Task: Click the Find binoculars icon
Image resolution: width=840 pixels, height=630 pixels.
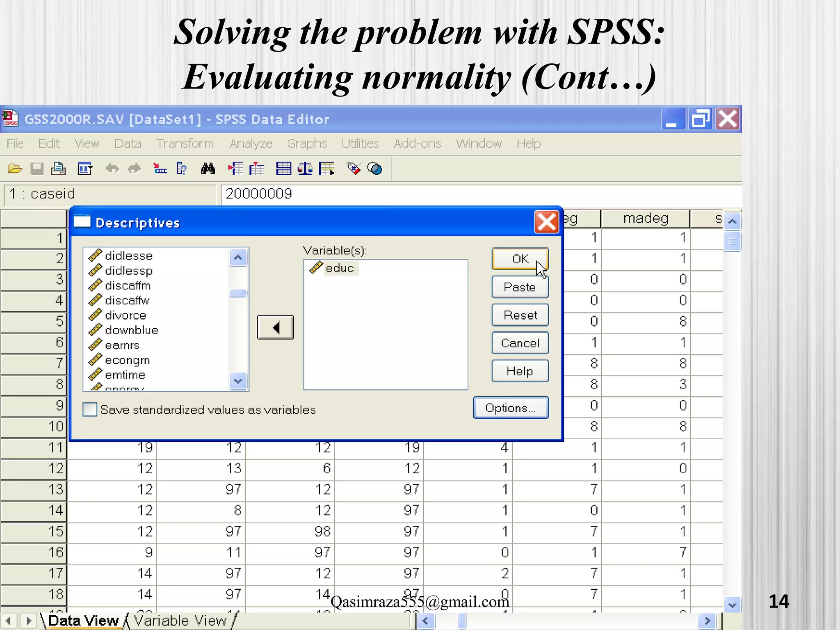Action: point(208,169)
